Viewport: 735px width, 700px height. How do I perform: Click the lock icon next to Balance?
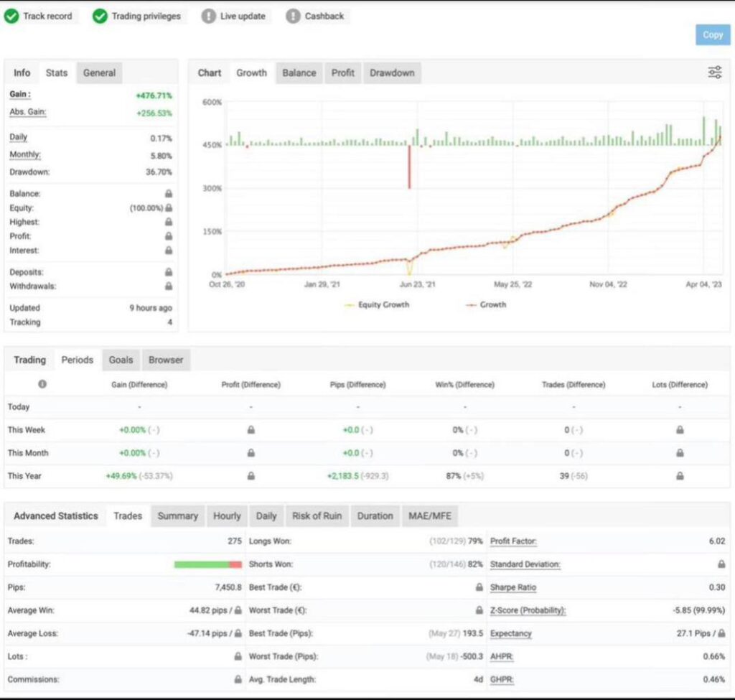[x=168, y=194]
